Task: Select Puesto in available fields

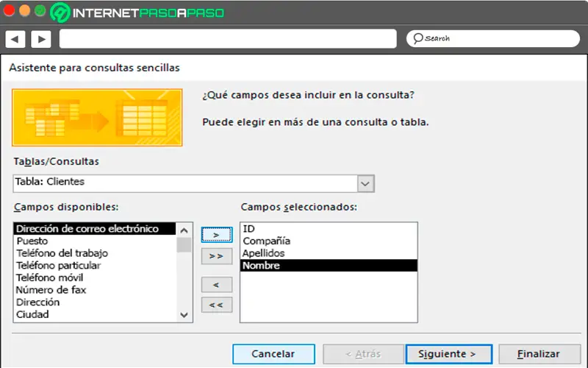Action: (x=95, y=241)
